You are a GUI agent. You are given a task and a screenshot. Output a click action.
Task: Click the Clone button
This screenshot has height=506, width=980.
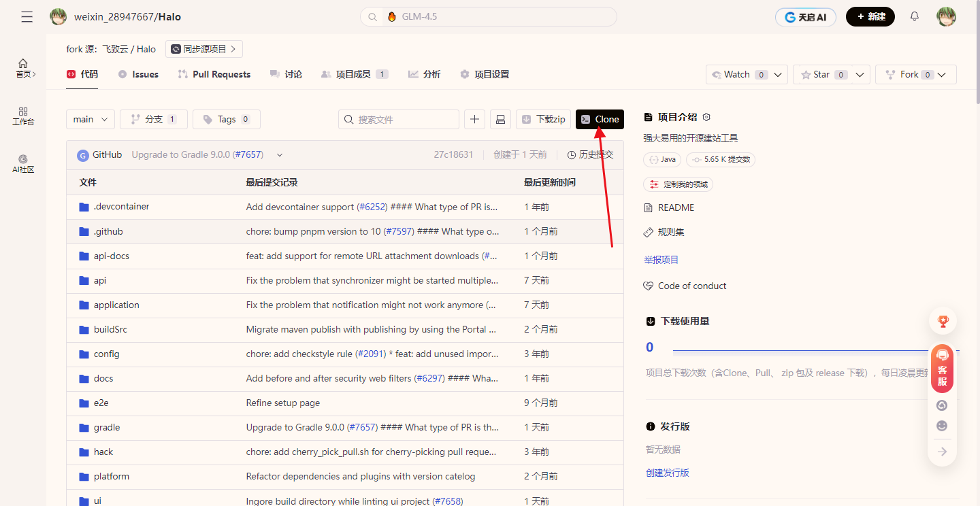(600, 119)
